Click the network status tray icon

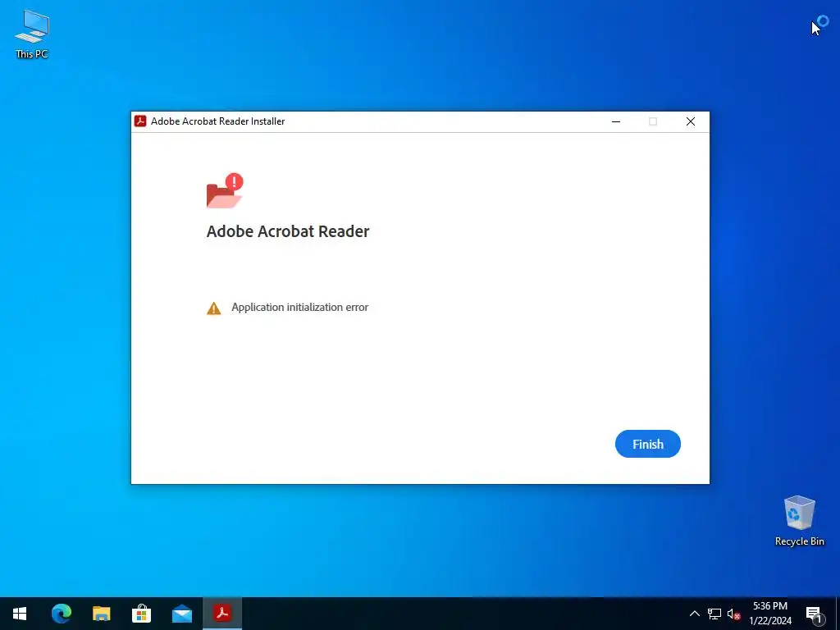tap(714, 614)
